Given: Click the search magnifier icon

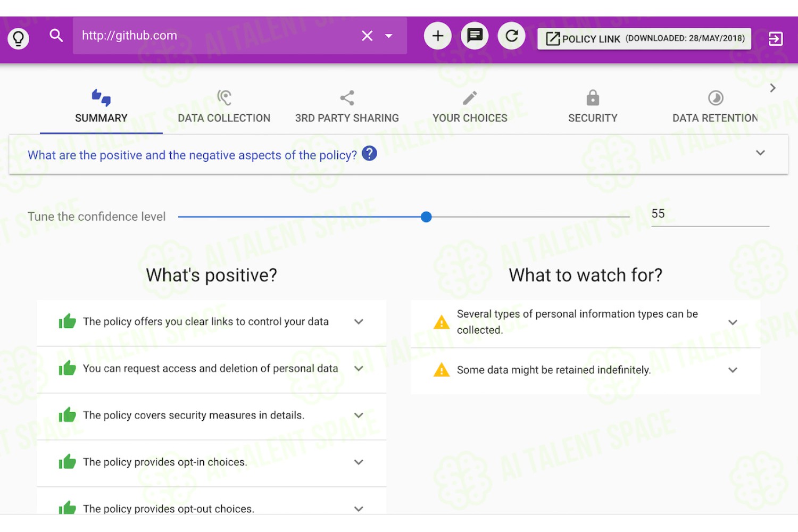Looking at the screenshot, I should pyautogui.click(x=56, y=36).
